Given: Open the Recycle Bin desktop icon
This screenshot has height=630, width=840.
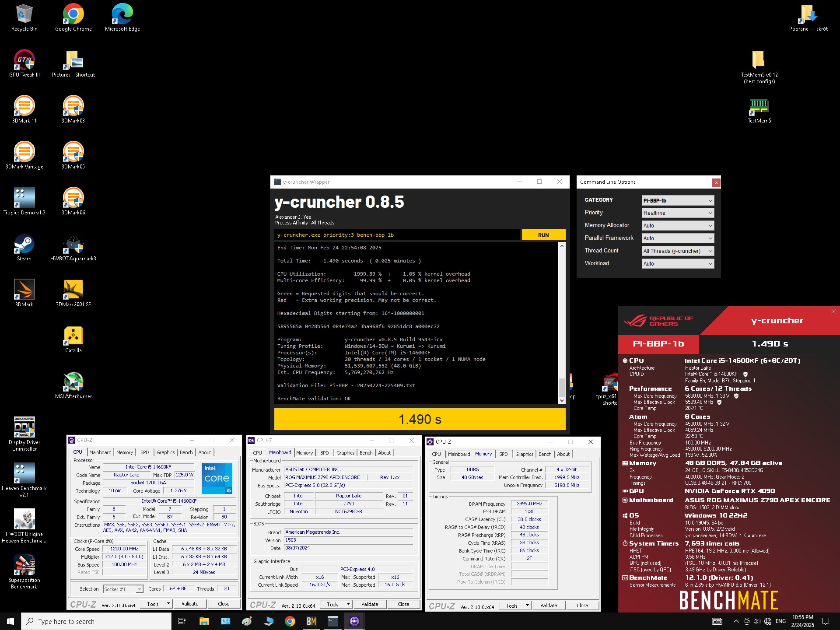Looking at the screenshot, I should tap(24, 18).
